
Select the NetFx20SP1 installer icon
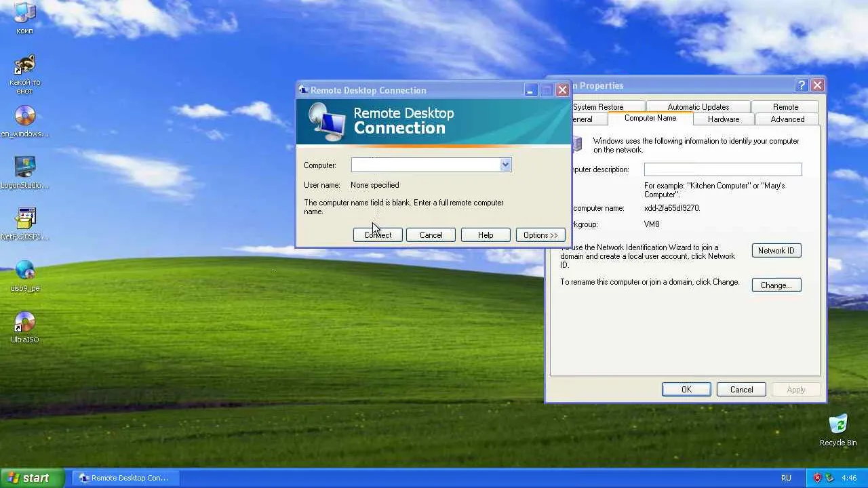click(24, 225)
